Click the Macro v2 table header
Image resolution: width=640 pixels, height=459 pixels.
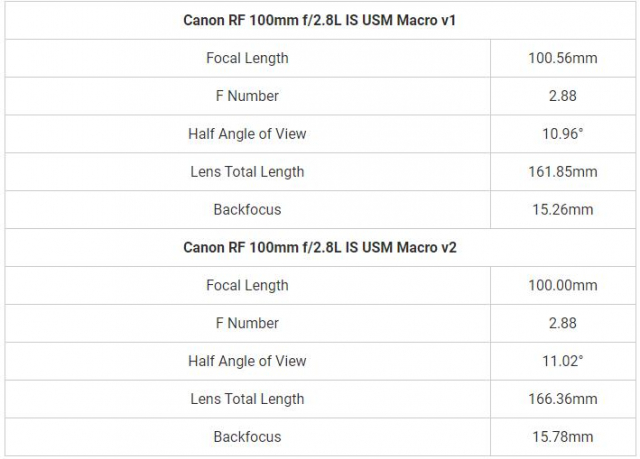(x=320, y=248)
